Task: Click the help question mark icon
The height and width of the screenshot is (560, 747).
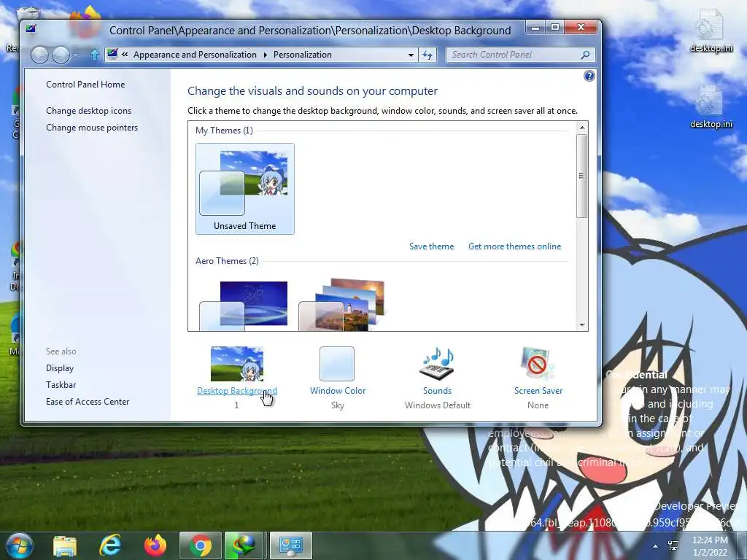Action: [589, 76]
